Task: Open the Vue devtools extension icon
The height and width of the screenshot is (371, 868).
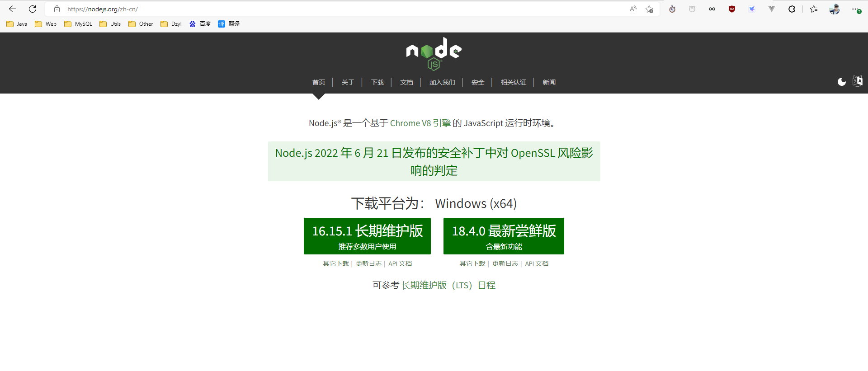Action: point(772,9)
